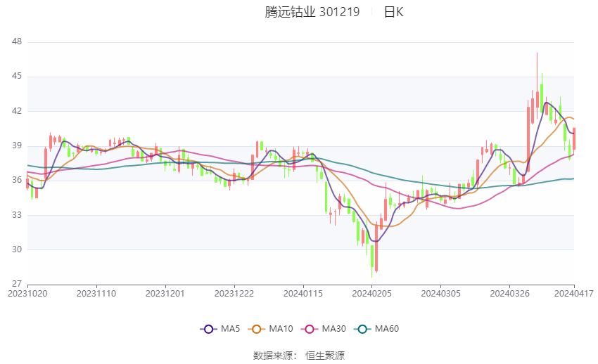Click the data source 恒生聚源 text
Screen dimensions: 598x364
tap(325, 356)
